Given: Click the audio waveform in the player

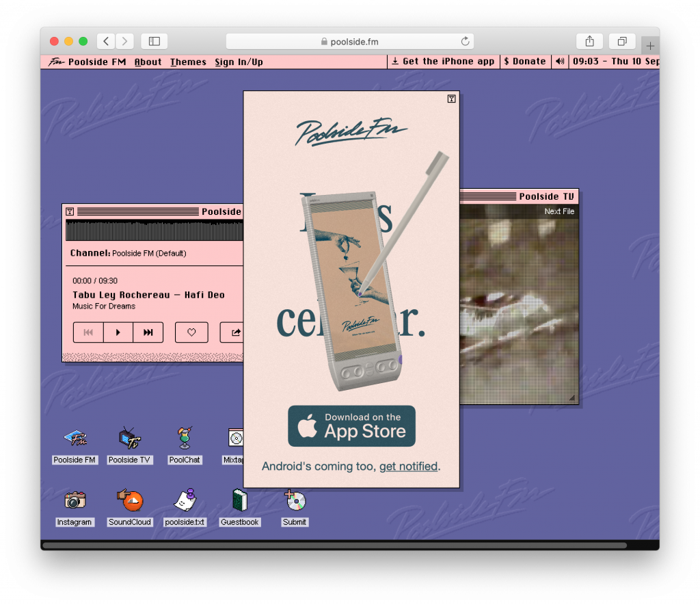Looking at the screenshot, I should [x=154, y=231].
